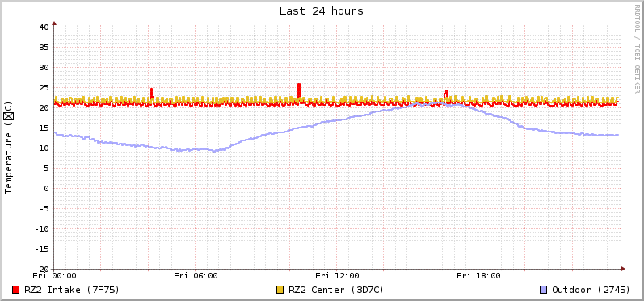Click the yellow RZ2 Center legend swatch

tap(280, 290)
